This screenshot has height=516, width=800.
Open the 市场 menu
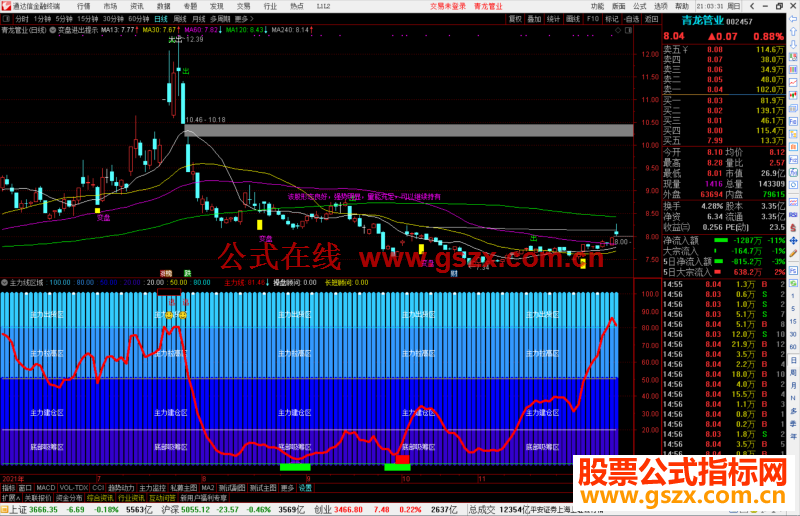pyautogui.click(x=110, y=6)
